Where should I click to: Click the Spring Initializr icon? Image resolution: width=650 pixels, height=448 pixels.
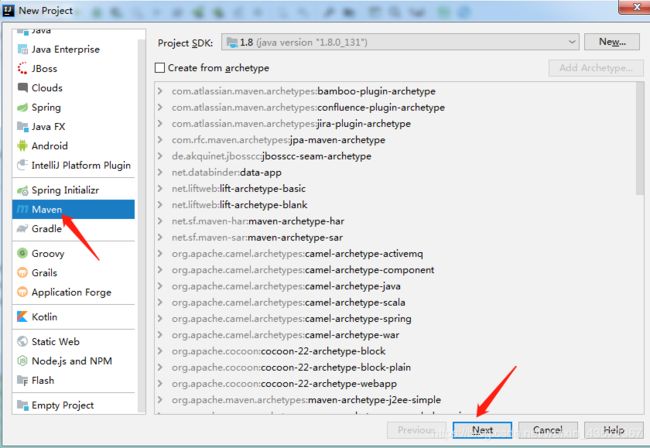[x=22, y=190]
